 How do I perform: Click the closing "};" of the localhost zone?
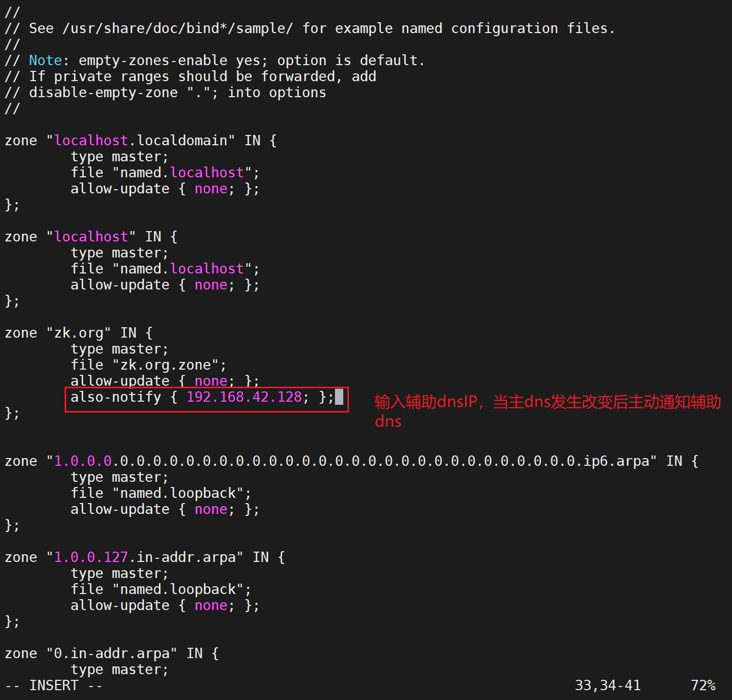[x=12, y=301]
